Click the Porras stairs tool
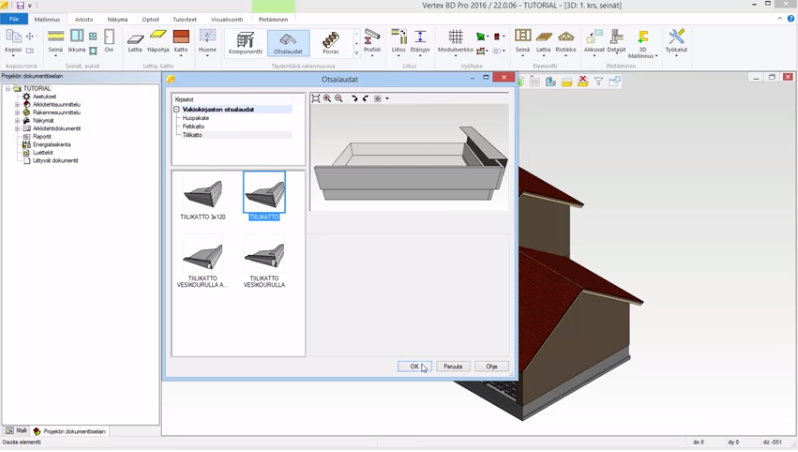This screenshot has width=798, height=452. click(x=330, y=41)
